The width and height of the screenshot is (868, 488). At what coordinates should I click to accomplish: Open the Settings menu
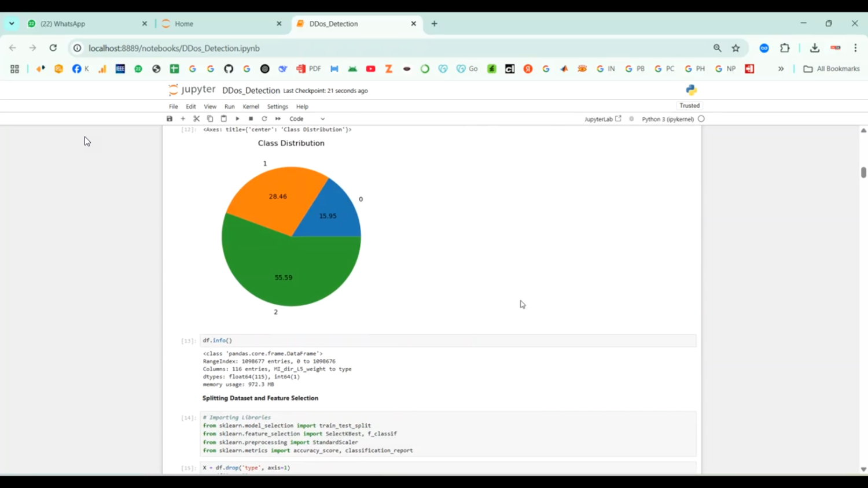(277, 106)
